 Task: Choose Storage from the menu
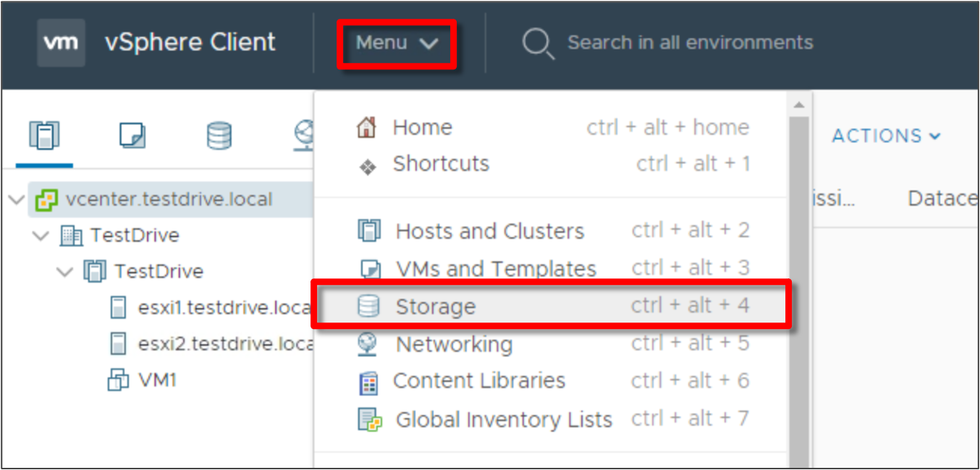pyautogui.click(x=552, y=306)
